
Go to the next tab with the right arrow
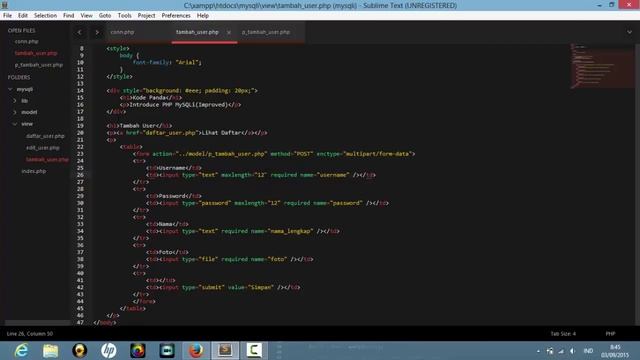click(x=97, y=32)
